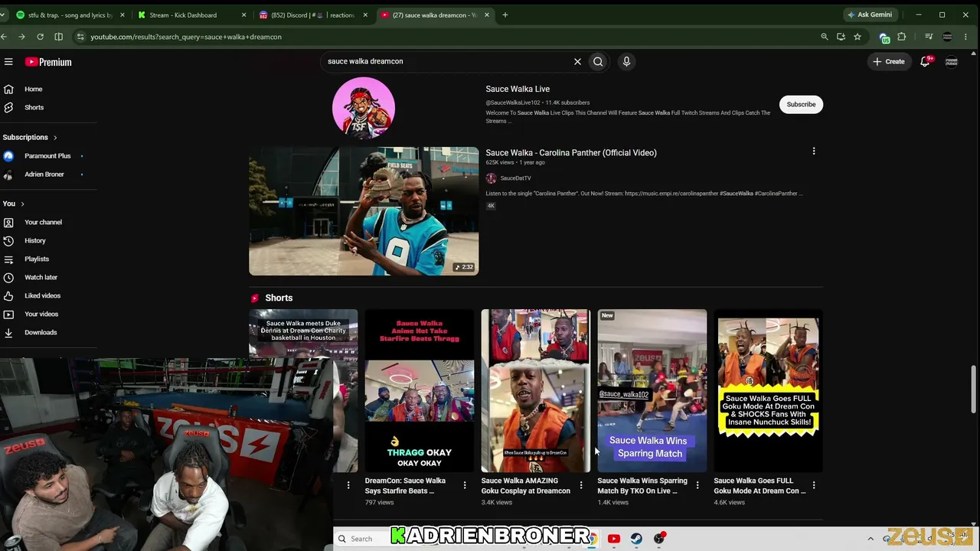Start voice search with the microphone
The image size is (980, 551).
[626, 61]
